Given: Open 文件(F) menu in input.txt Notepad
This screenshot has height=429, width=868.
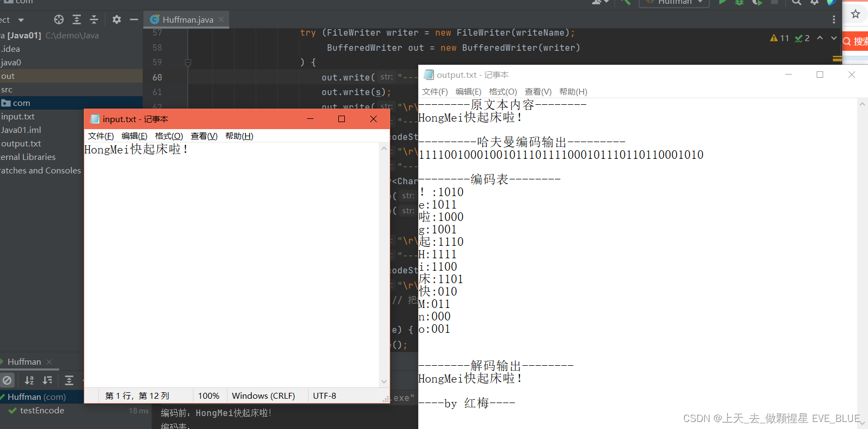Looking at the screenshot, I should (x=101, y=136).
